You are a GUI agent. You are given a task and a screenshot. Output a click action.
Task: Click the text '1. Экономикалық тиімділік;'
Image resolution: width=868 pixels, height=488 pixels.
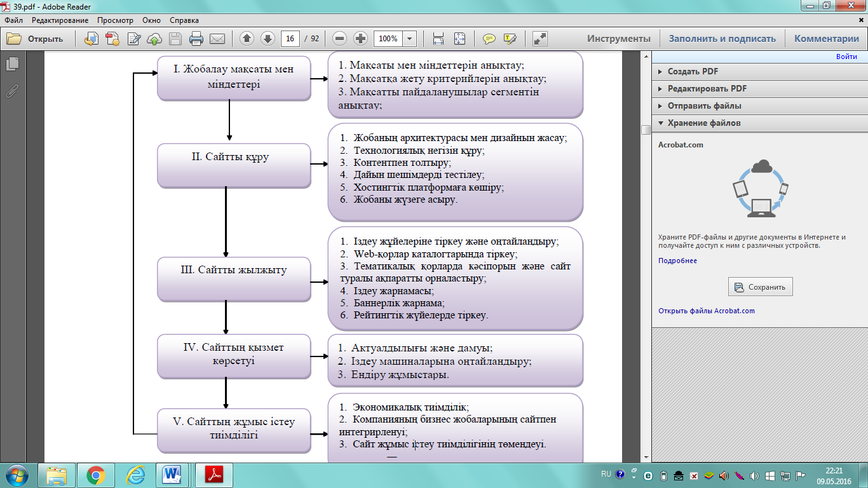pos(404,407)
